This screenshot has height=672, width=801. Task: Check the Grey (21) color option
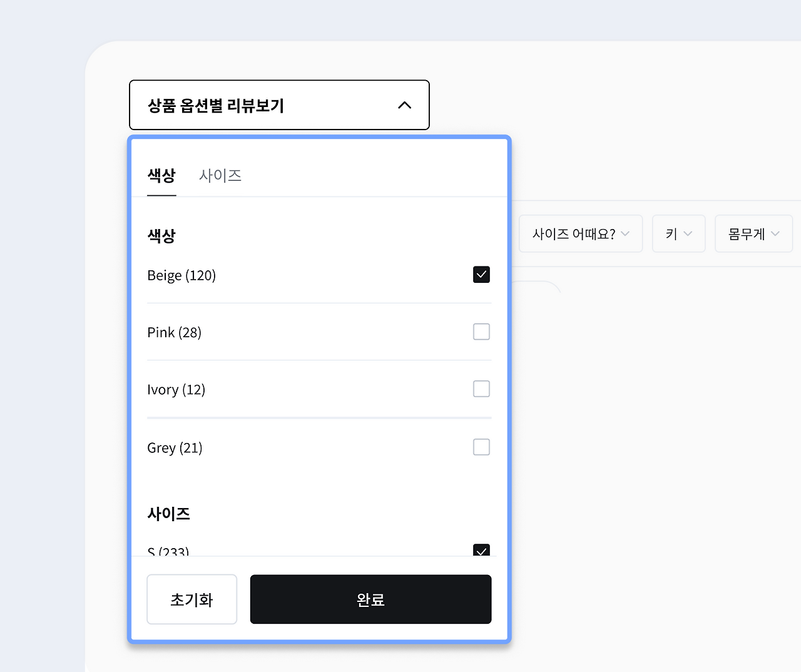pyautogui.click(x=481, y=447)
